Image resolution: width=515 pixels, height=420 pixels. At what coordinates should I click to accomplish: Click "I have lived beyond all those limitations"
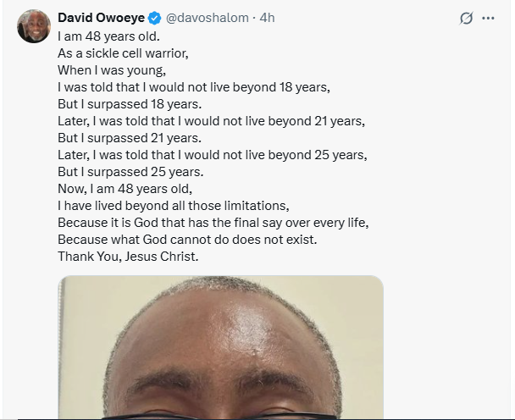[172, 205]
